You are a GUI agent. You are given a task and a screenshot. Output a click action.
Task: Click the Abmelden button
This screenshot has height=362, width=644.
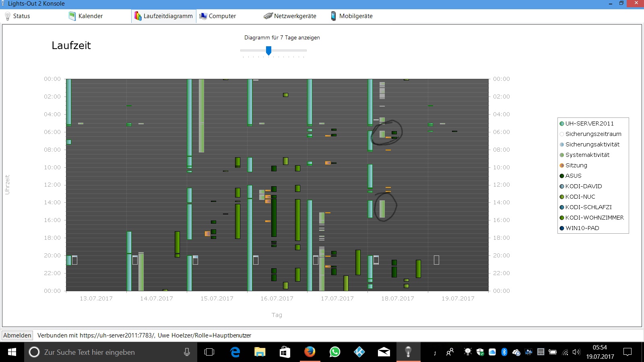tap(17, 335)
